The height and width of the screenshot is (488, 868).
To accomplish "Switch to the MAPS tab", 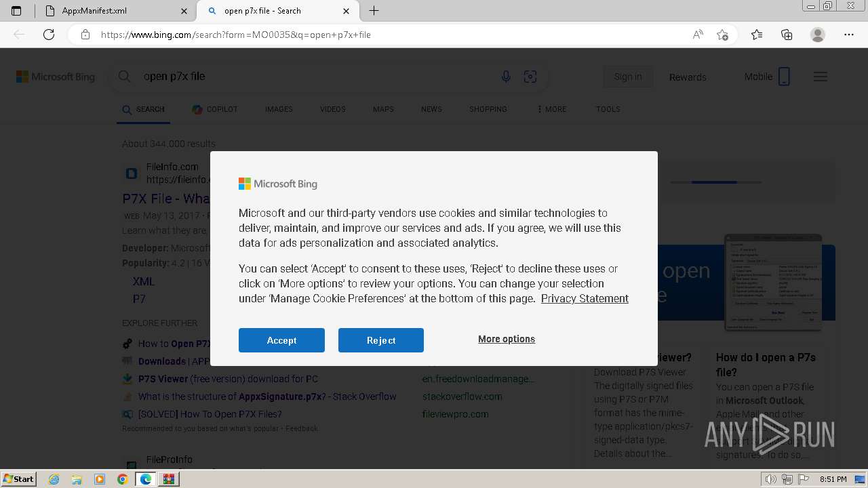I will (383, 109).
